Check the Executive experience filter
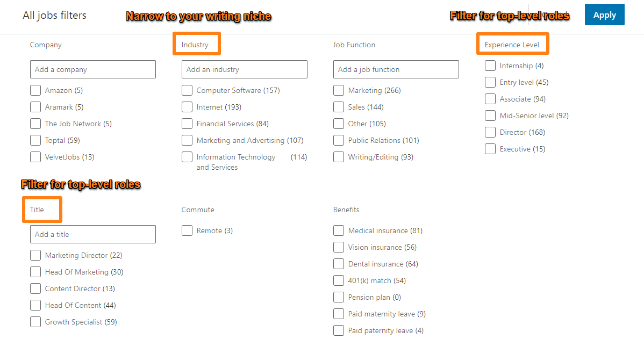The width and height of the screenshot is (644, 339). coord(490,149)
